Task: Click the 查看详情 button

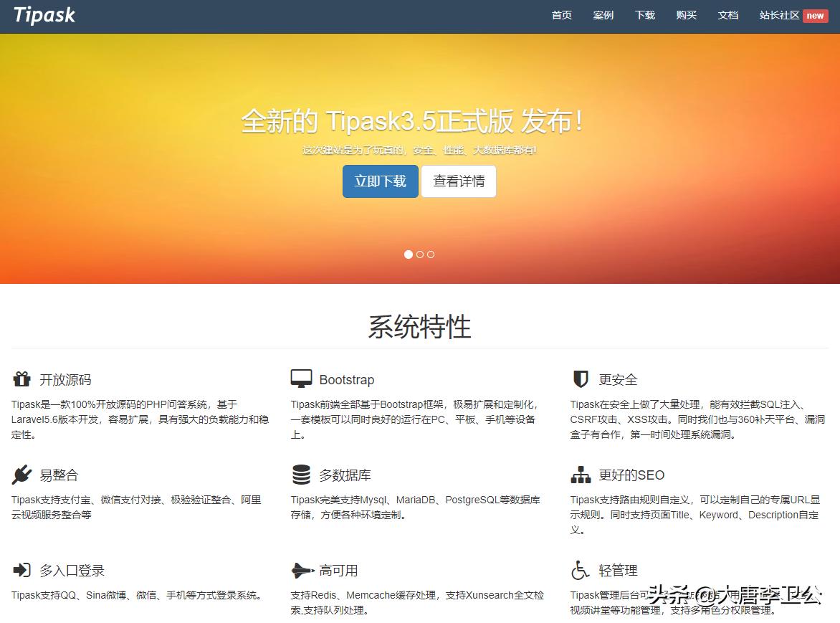Action: point(459,181)
